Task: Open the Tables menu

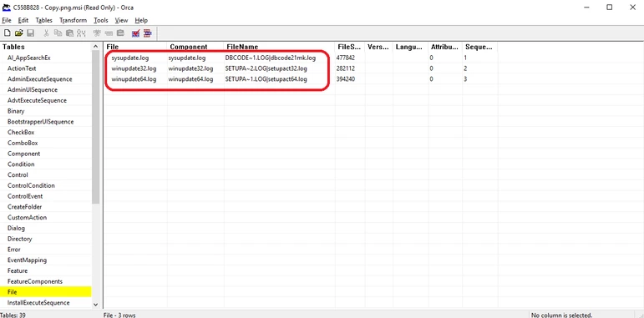Action: [x=44, y=20]
